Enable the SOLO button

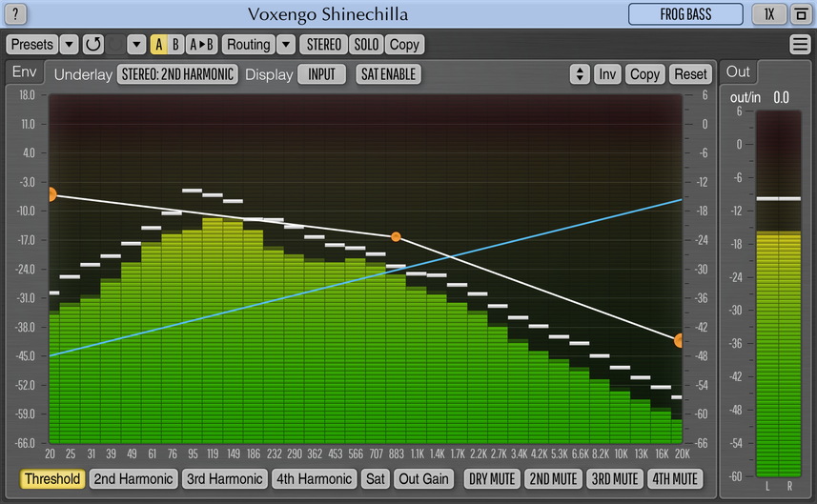365,44
